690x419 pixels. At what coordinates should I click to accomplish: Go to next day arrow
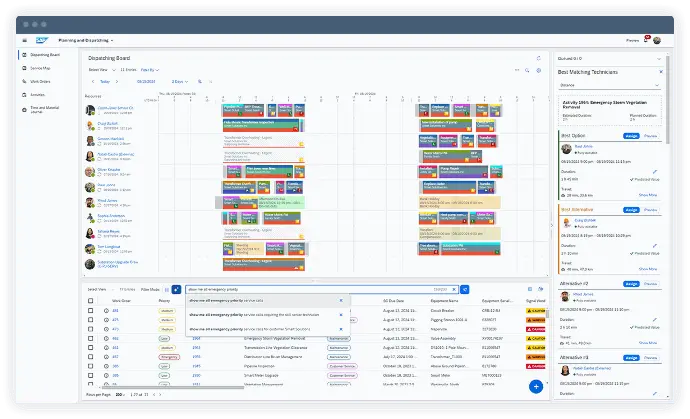pyautogui.click(x=117, y=81)
